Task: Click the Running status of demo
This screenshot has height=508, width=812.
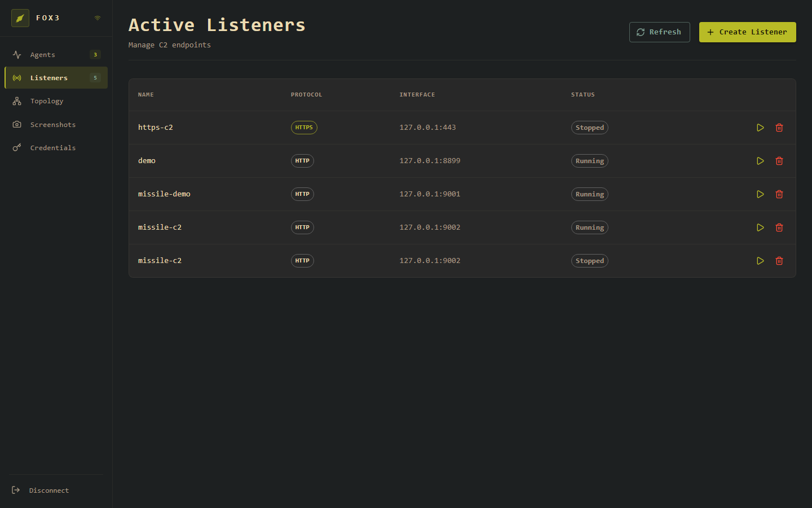Action: (589, 161)
